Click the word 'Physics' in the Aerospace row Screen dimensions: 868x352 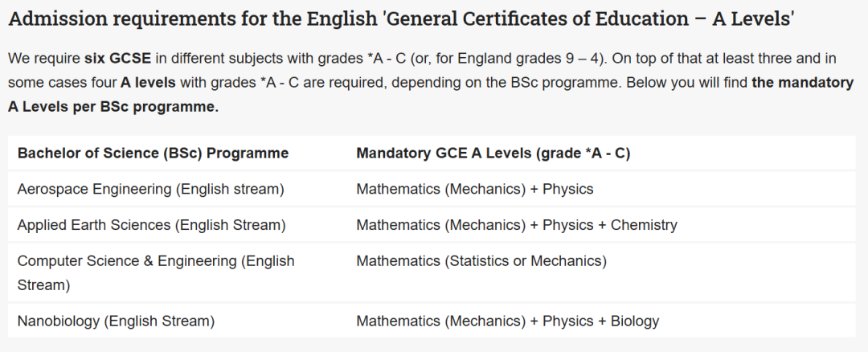point(568,190)
